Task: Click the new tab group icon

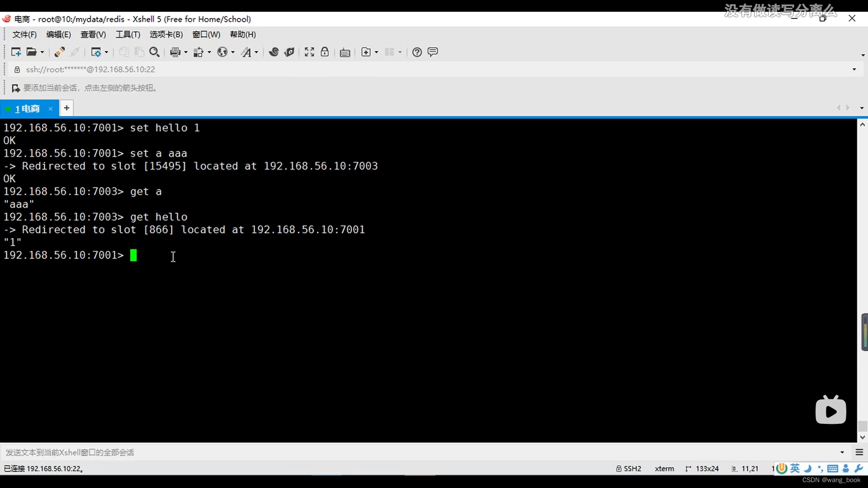Action: 366,52
